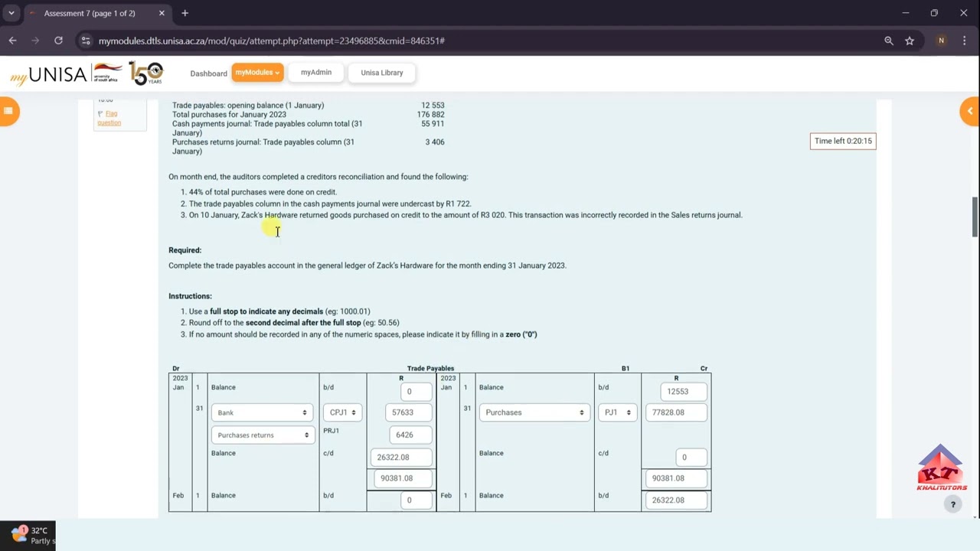Click the text '44% of total purchases were done on credit.'

click(263, 192)
